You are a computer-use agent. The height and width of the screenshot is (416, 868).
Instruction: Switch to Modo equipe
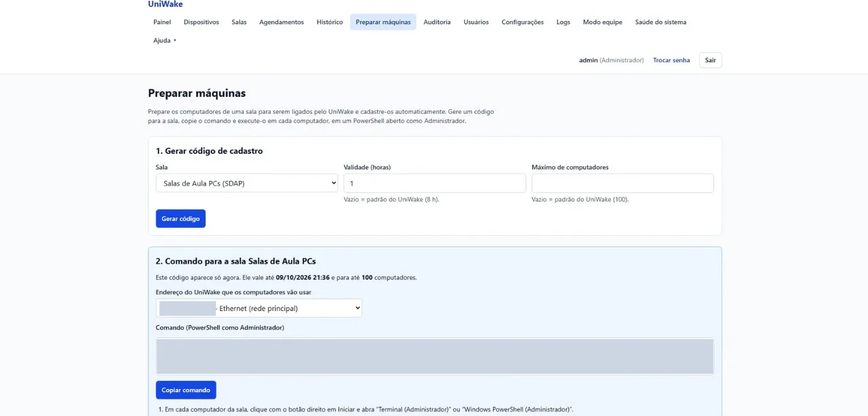pyautogui.click(x=603, y=22)
